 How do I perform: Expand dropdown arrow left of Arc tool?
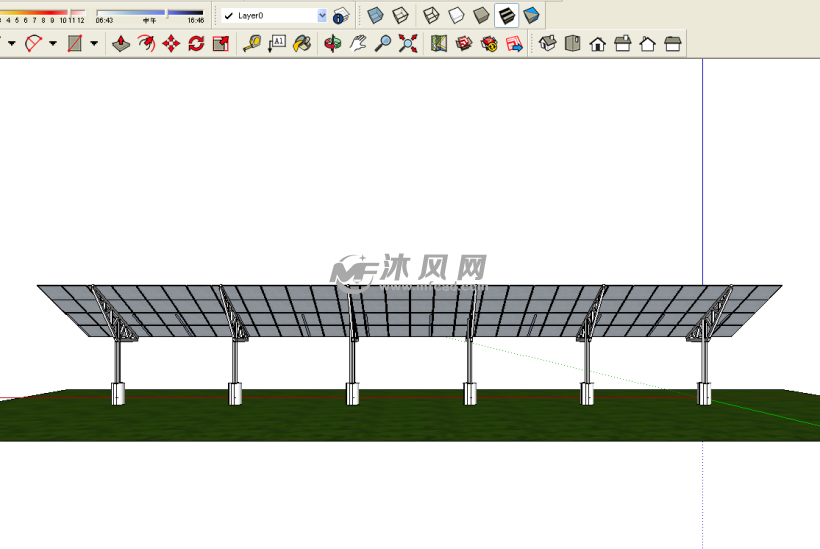[x=12, y=43]
